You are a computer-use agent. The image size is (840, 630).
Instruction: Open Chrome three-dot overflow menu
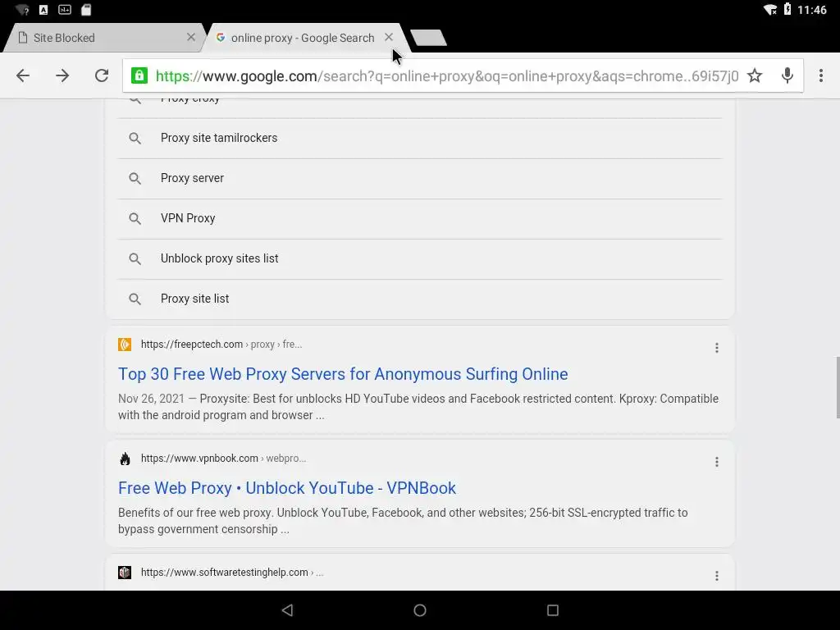tap(820, 75)
